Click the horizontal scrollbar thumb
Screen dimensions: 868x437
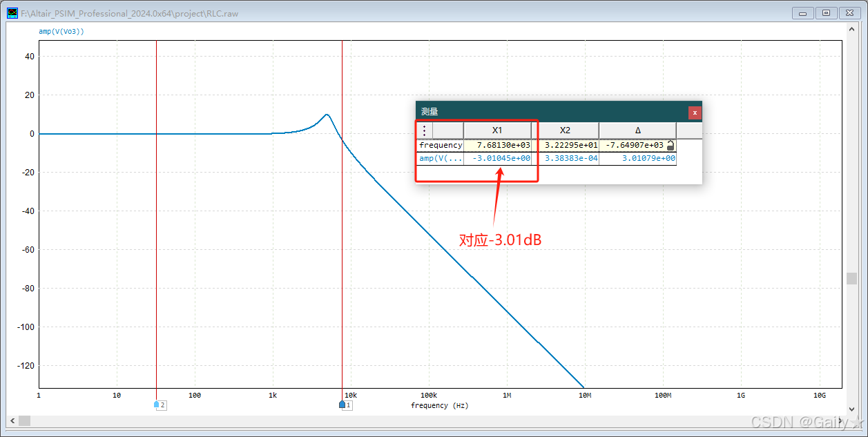[x=24, y=420]
